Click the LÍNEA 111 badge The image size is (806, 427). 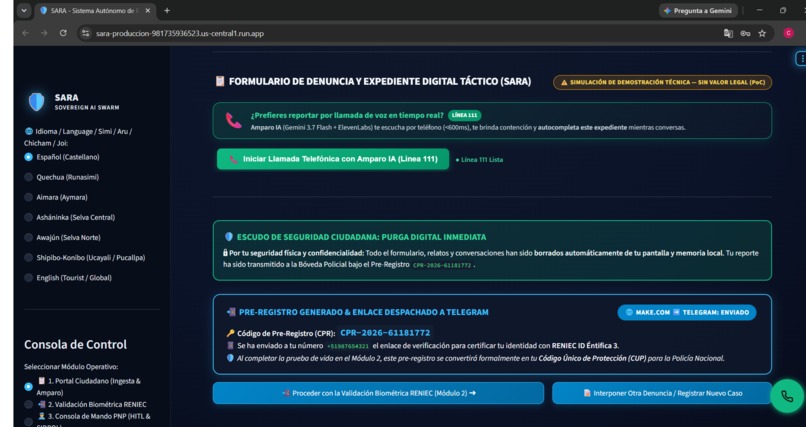[x=464, y=116]
